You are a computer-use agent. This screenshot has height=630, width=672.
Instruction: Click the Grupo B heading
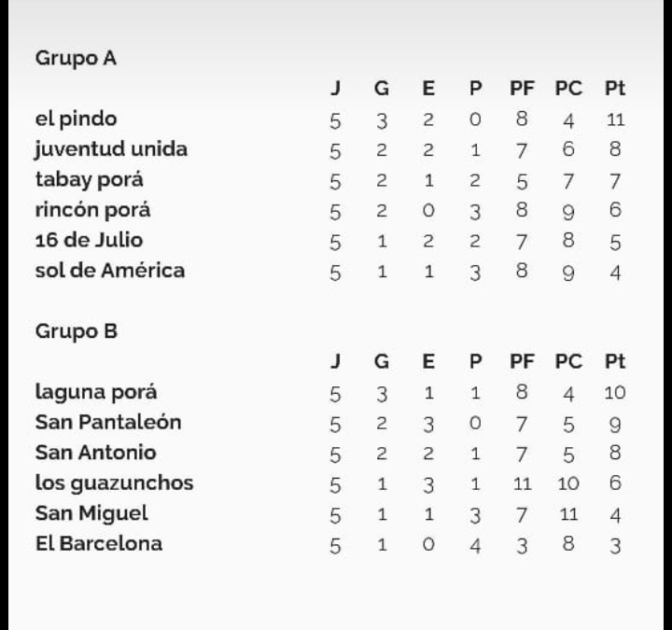[x=76, y=331]
